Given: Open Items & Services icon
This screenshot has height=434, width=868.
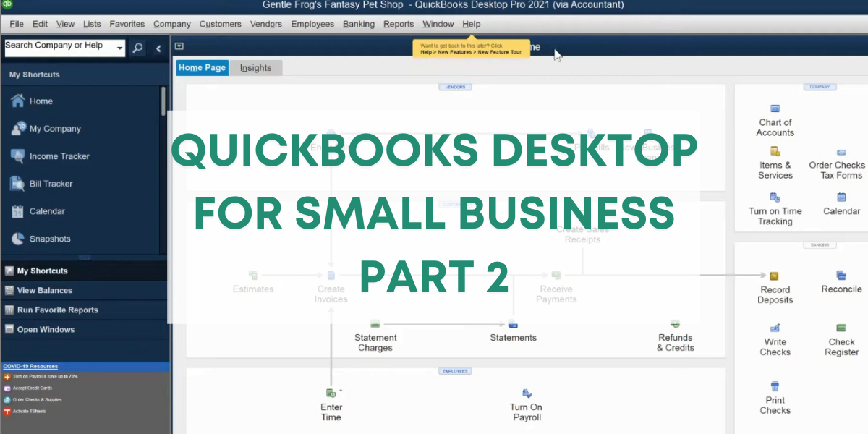Looking at the screenshot, I should click(x=775, y=152).
